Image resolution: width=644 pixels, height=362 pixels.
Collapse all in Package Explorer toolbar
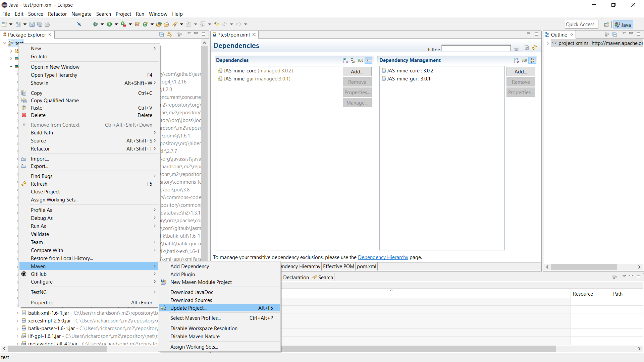click(161, 34)
